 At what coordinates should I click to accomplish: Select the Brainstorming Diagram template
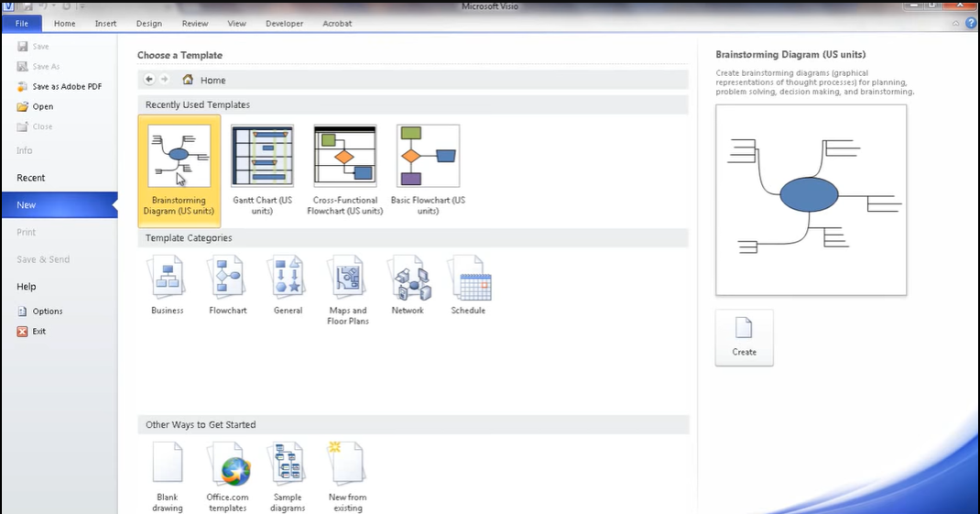pos(179,170)
